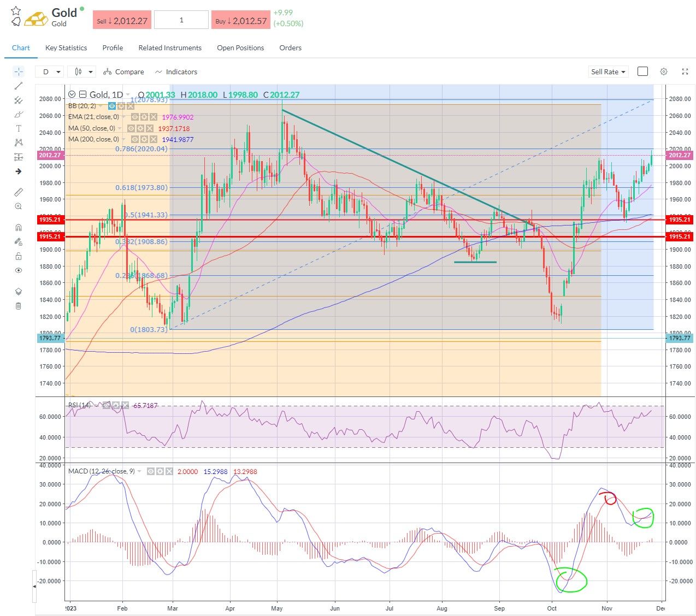Viewport: 696px width, 616px height.
Task: Open MACD indicator settings gear
Action: point(160,471)
